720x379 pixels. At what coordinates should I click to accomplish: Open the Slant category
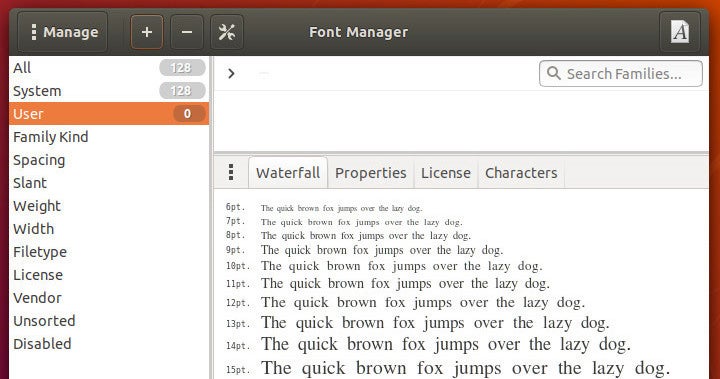109,182
